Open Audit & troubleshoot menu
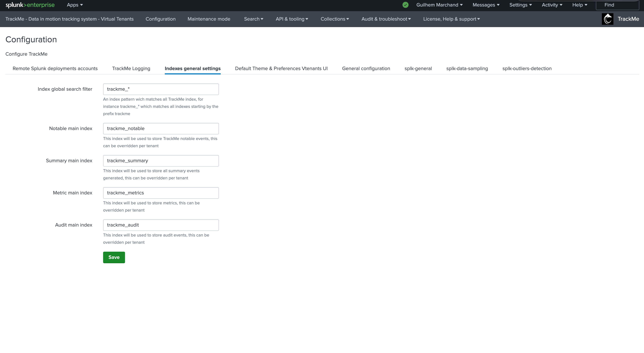The height and width of the screenshot is (353, 644). pyautogui.click(x=386, y=19)
